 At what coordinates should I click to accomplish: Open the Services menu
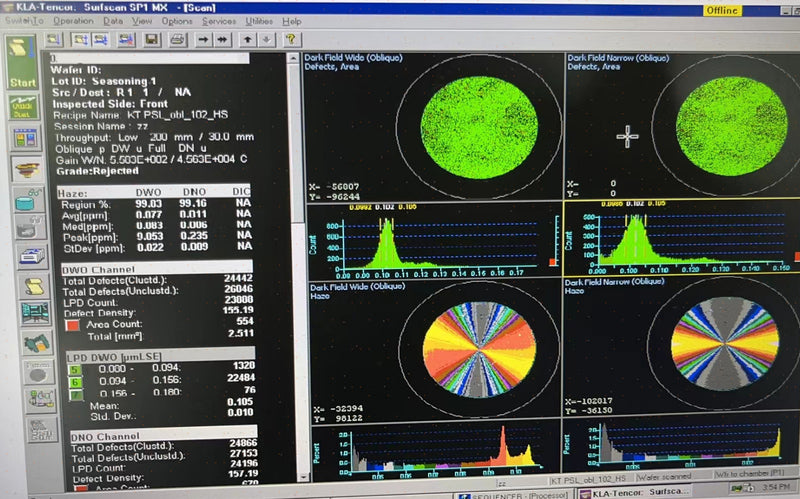click(x=219, y=21)
